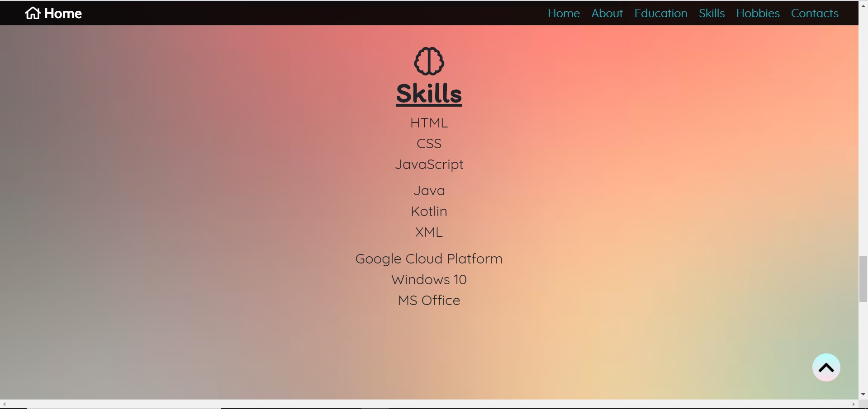Click the Java skill entry
The width and height of the screenshot is (868, 409).
pyautogui.click(x=429, y=191)
